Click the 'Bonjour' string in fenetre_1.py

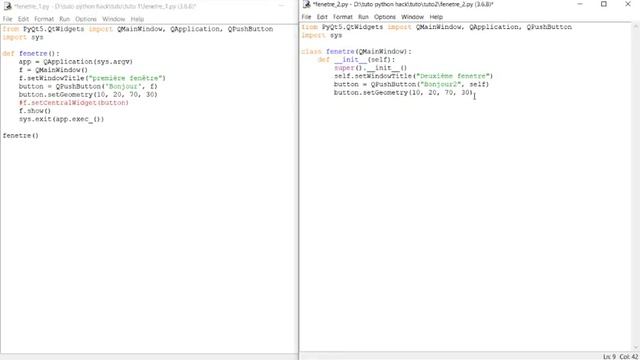pyautogui.click(x=123, y=87)
